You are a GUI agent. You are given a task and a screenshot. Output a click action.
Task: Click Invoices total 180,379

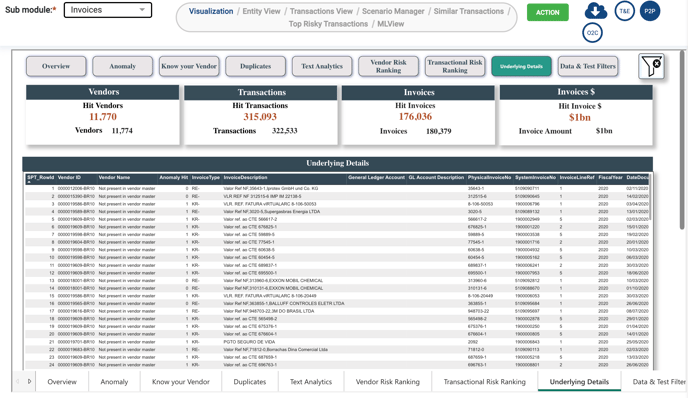pyautogui.click(x=438, y=131)
